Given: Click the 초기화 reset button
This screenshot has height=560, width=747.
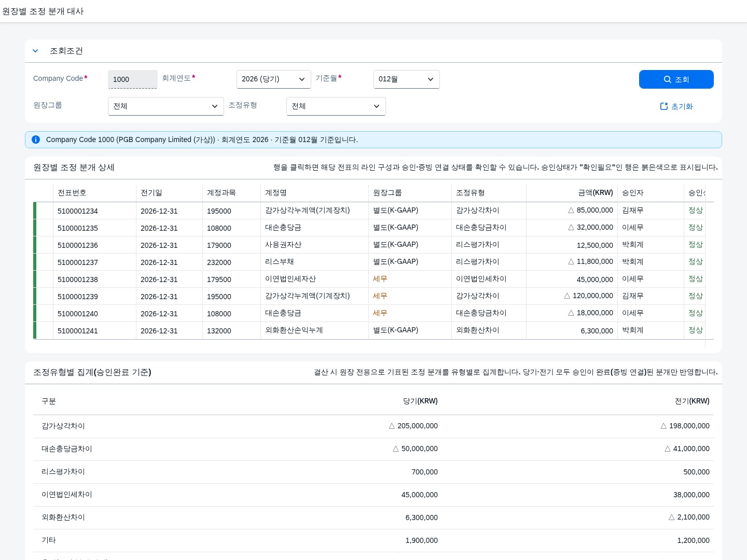Looking at the screenshot, I should click(676, 106).
